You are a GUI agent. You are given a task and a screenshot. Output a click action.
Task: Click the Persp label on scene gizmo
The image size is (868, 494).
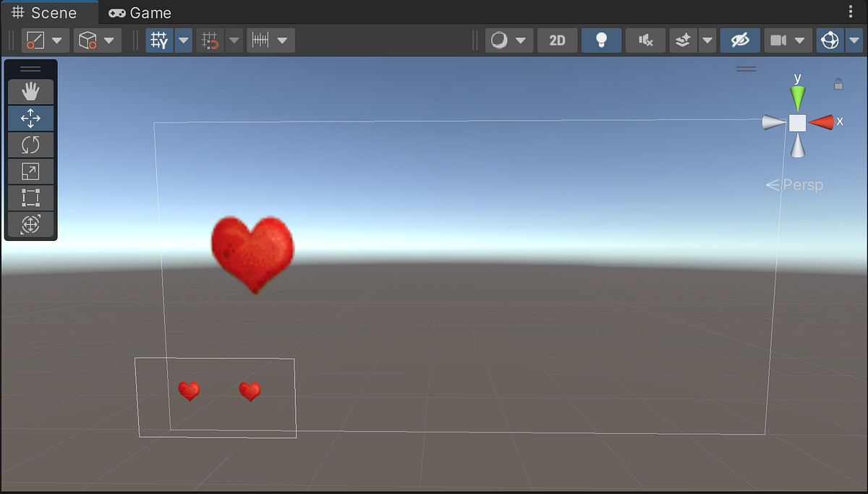[x=801, y=184]
